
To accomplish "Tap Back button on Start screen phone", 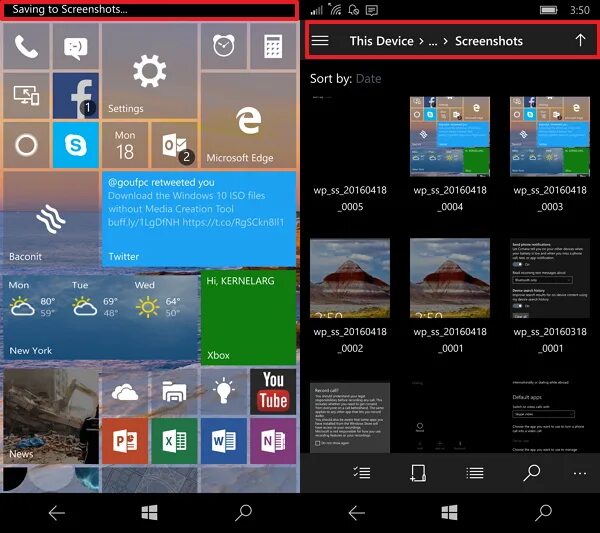I will [x=57, y=513].
